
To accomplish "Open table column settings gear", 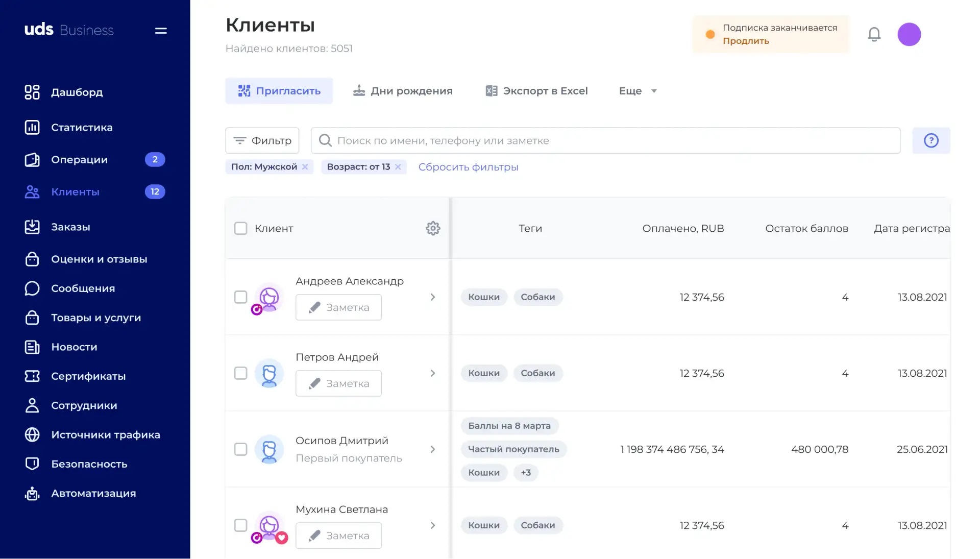I will pos(433,228).
